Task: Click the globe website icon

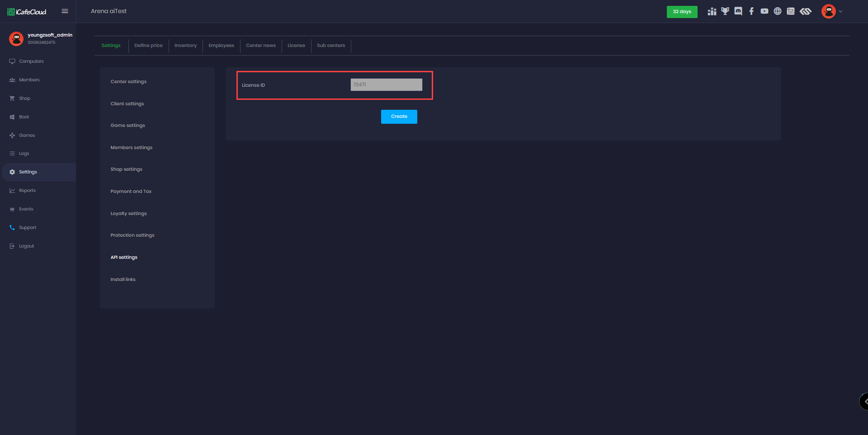Action: pyautogui.click(x=778, y=11)
